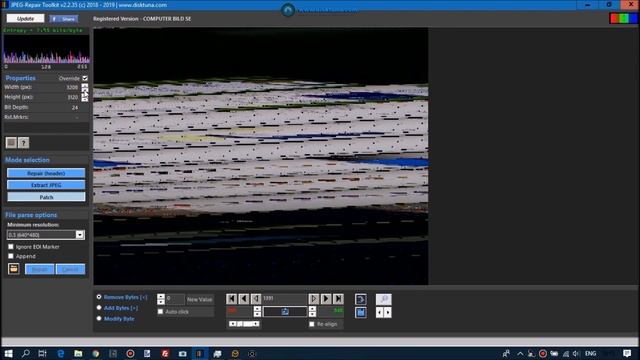Screen dimensions: 640x360
Task: Open the Minimum resolution dropdown
Action: pos(80,235)
